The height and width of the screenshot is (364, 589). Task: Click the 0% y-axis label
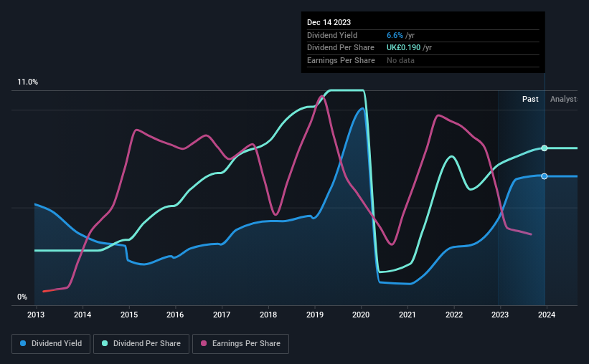(22, 297)
